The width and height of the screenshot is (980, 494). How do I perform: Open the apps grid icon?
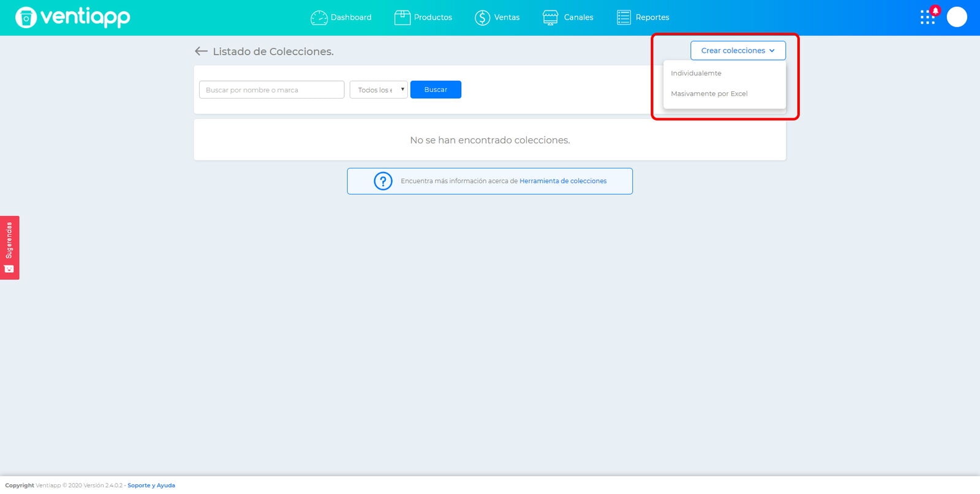click(927, 17)
